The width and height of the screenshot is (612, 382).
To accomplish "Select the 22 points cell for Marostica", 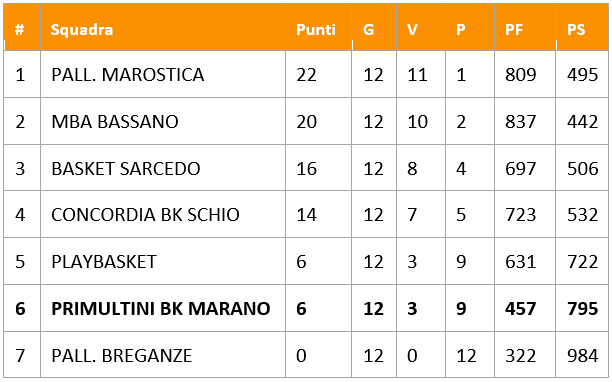I will [306, 75].
